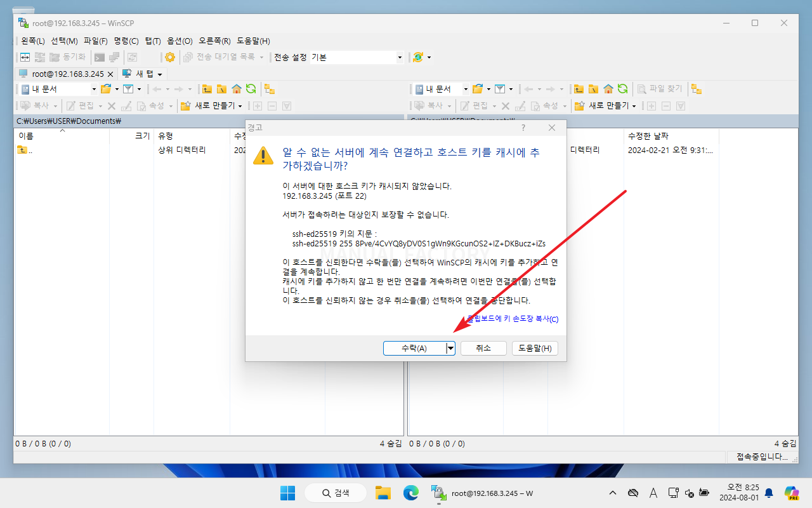Click the compare directories toolbar icon
This screenshot has height=508, width=812.
(x=25, y=57)
